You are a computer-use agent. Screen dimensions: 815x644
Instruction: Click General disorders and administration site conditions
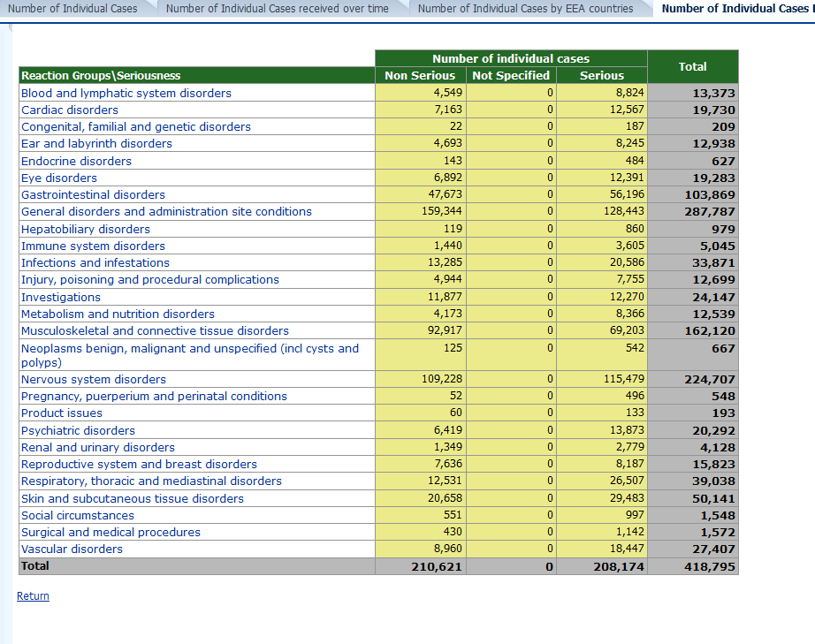point(166,211)
